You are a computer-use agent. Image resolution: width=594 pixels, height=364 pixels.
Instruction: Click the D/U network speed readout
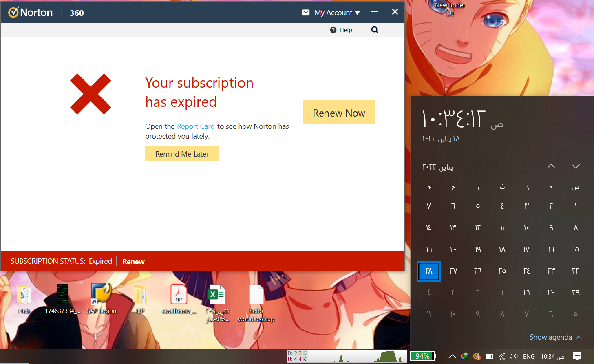(x=297, y=356)
